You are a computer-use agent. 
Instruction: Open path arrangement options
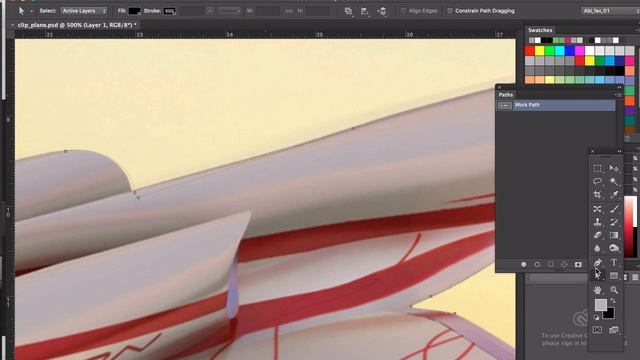pyautogui.click(x=382, y=11)
